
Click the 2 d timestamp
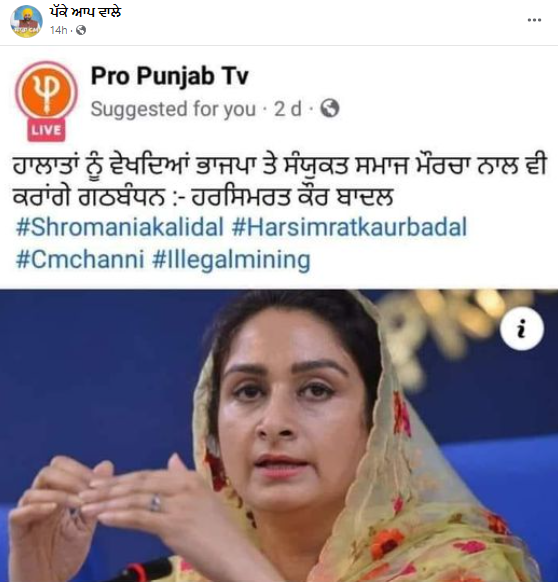pos(287,109)
